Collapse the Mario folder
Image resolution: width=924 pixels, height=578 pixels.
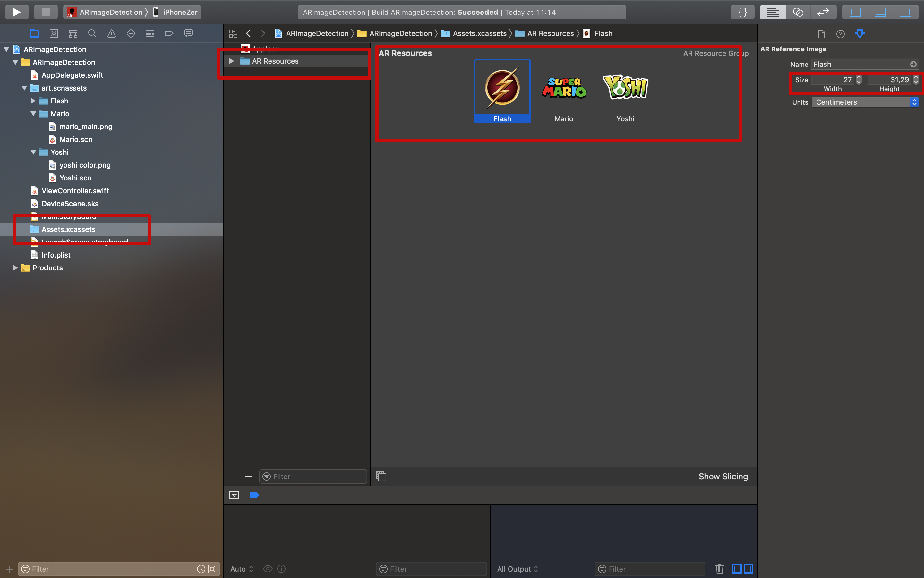(x=33, y=114)
